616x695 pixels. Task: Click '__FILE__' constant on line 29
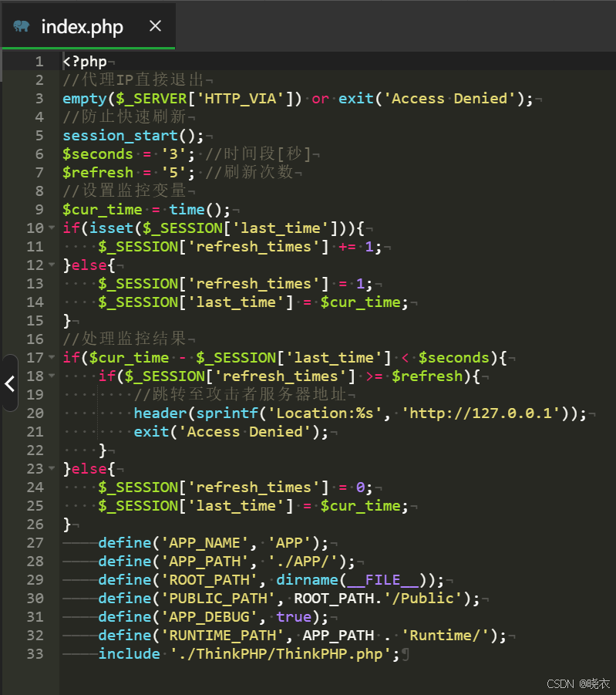(383, 580)
